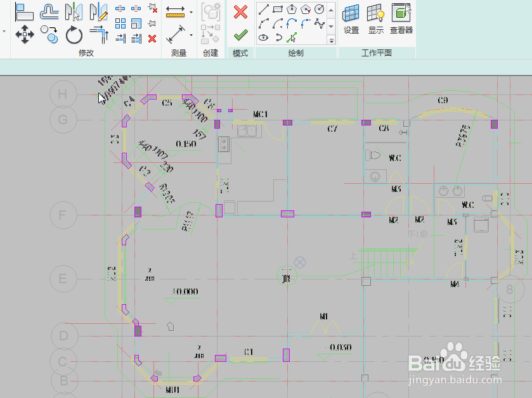Select the Spline draw tool
The image size is (532, 398).
point(320,23)
